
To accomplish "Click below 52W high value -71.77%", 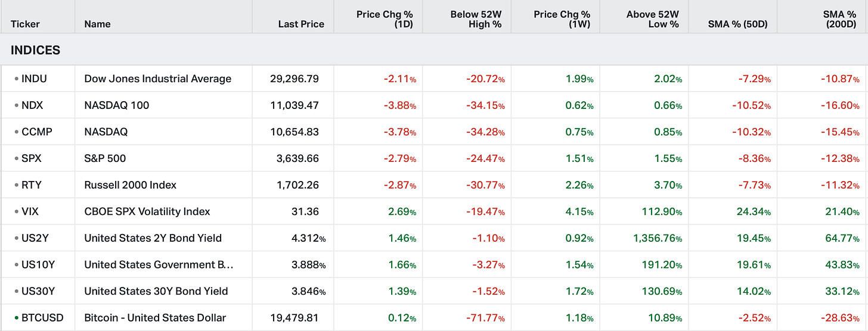I will click(x=486, y=318).
